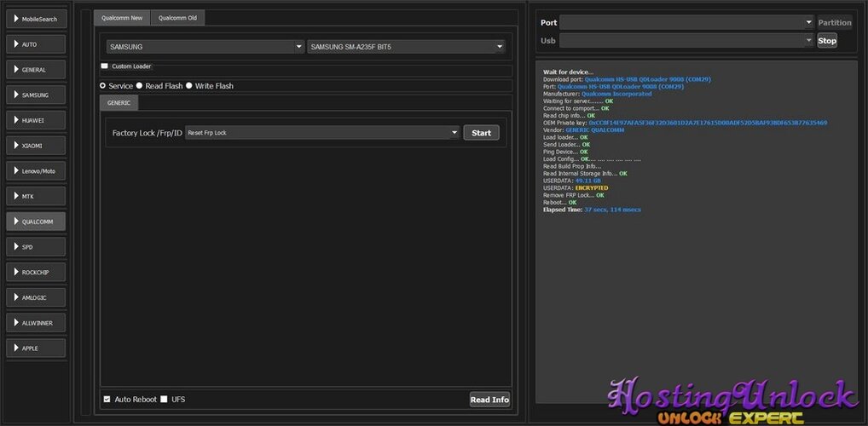The image size is (868, 426).
Task: Select the QUALCOMM sidebar section
Action: point(36,222)
